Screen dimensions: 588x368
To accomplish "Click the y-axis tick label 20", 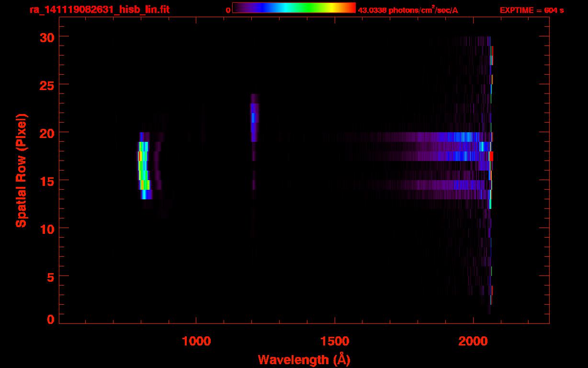I will [x=46, y=133].
